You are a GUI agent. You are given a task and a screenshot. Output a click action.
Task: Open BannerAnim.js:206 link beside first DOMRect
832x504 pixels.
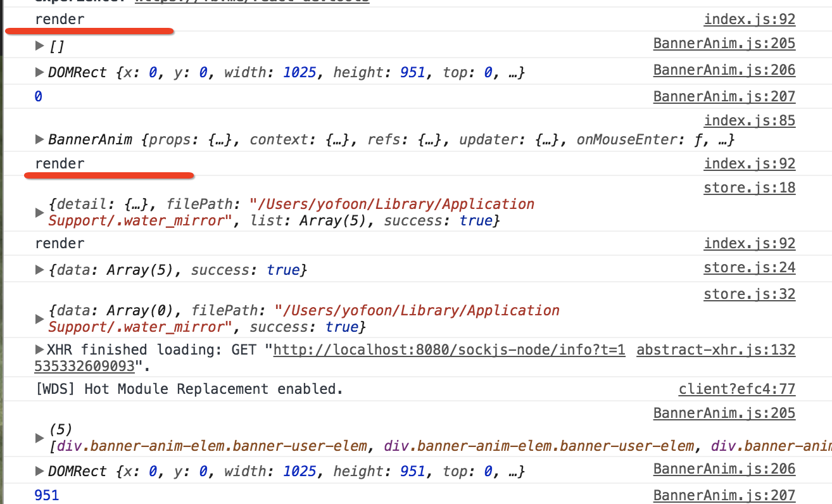tap(724, 70)
